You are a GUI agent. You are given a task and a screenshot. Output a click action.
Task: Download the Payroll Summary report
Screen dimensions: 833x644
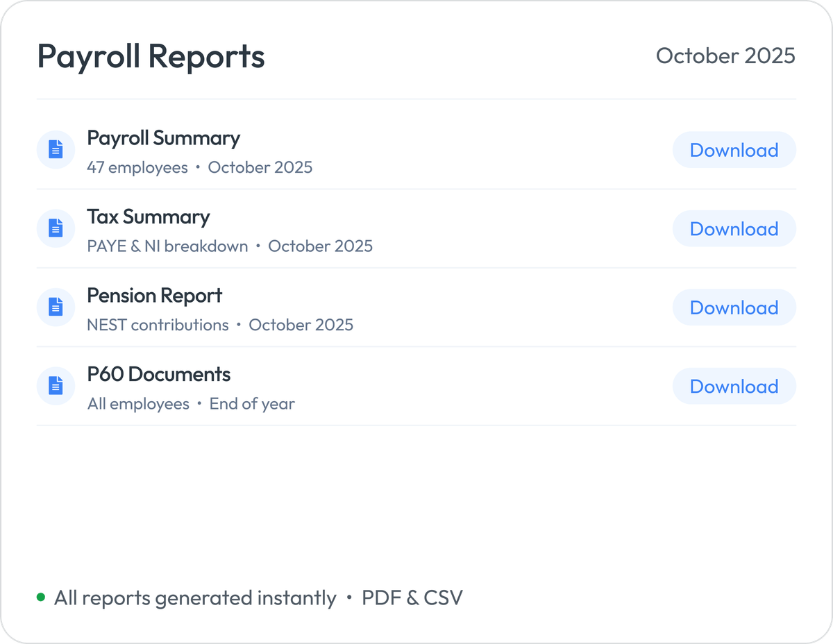734,150
